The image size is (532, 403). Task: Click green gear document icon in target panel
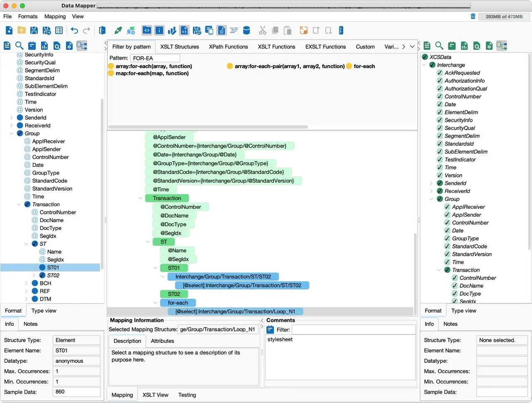pos(489,46)
